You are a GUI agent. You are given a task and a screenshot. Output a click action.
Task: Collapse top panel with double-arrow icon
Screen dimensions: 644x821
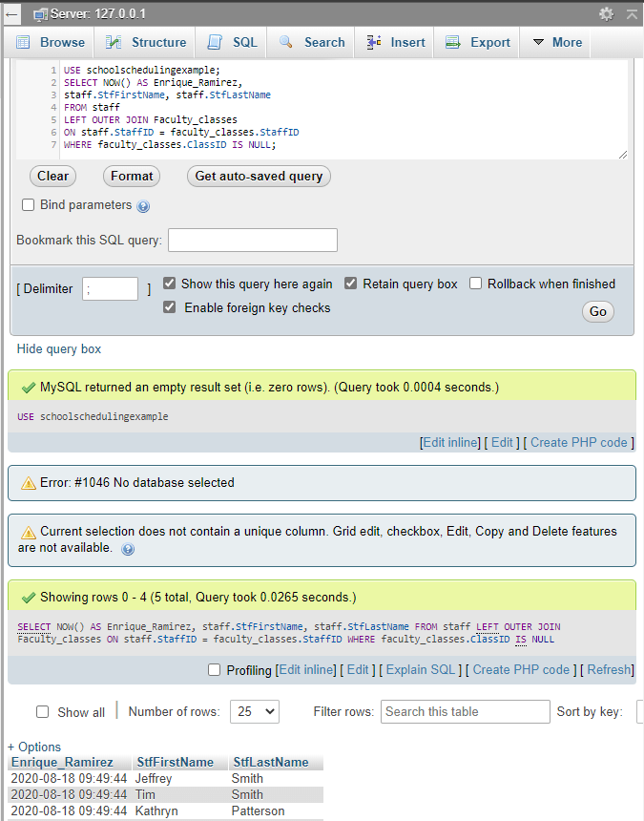tap(632, 14)
